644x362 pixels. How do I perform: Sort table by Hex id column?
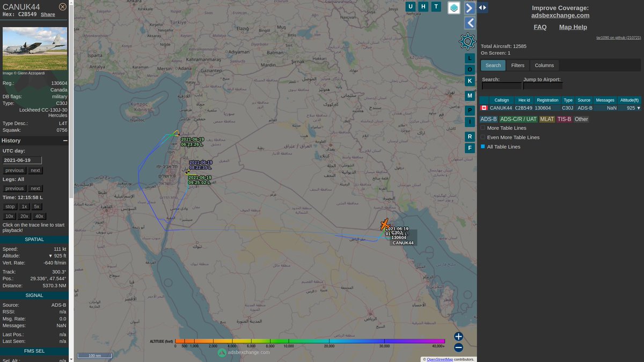(x=524, y=100)
